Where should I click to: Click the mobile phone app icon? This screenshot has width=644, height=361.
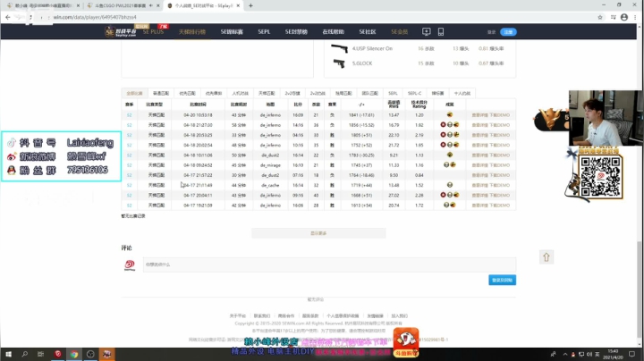[x=441, y=31]
